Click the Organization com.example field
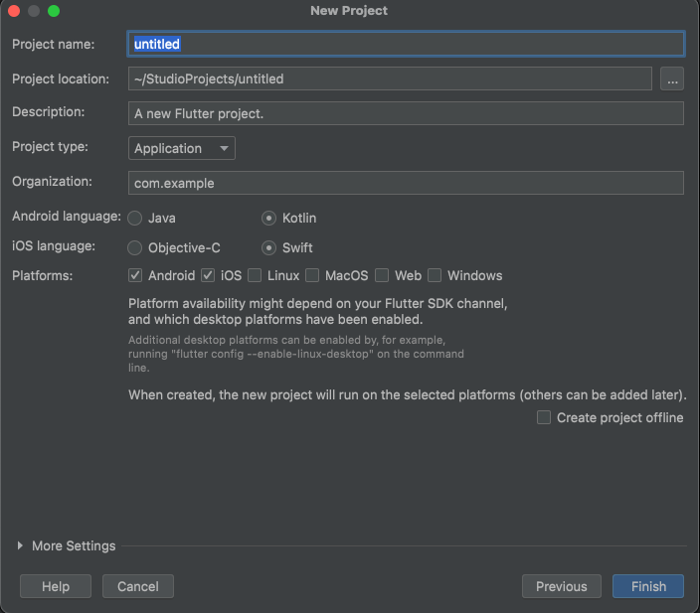This screenshot has width=700, height=613. 406,183
